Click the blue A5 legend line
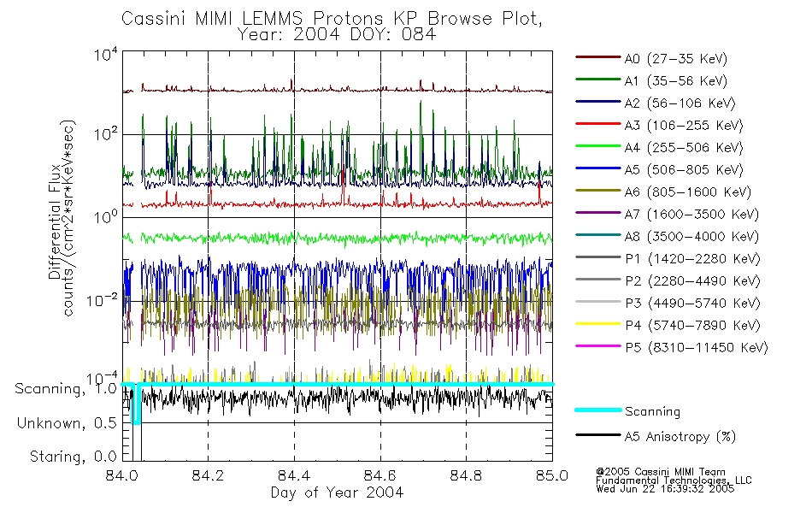 598,168
